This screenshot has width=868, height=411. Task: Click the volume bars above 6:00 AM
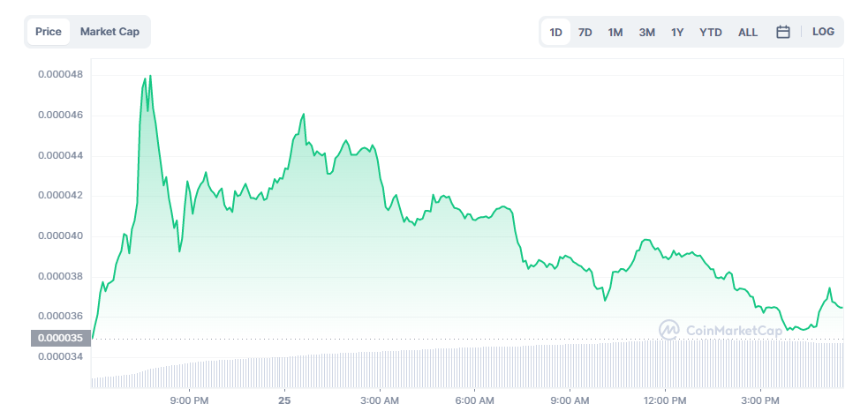(475, 367)
